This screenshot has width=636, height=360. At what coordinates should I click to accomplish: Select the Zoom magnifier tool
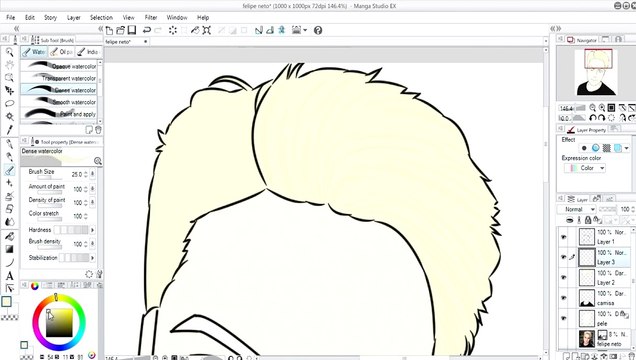coord(9,52)
